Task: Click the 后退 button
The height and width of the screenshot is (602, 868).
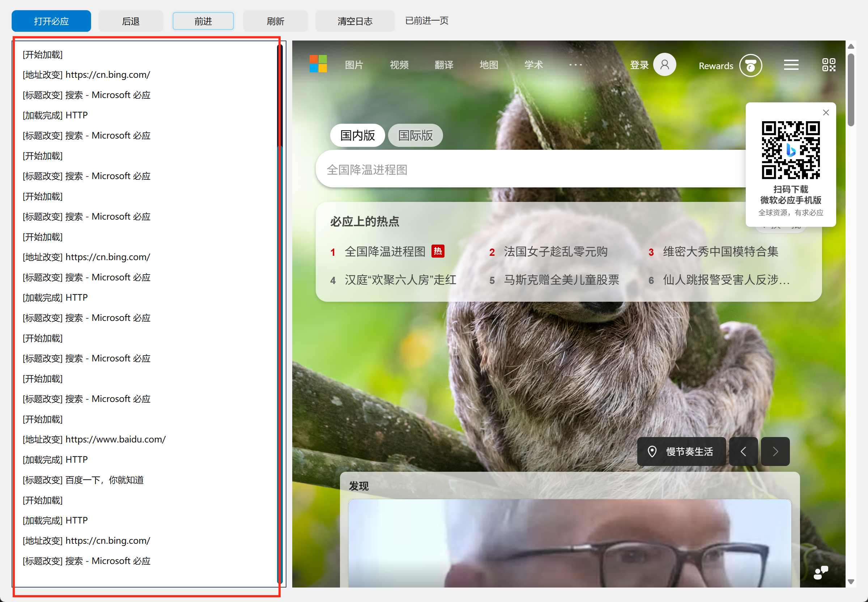Action: [x=131, y=21]
